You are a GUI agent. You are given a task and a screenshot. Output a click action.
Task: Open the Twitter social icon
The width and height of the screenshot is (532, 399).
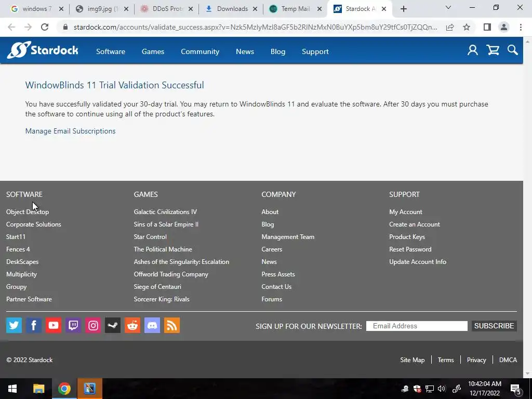point(14,325)
